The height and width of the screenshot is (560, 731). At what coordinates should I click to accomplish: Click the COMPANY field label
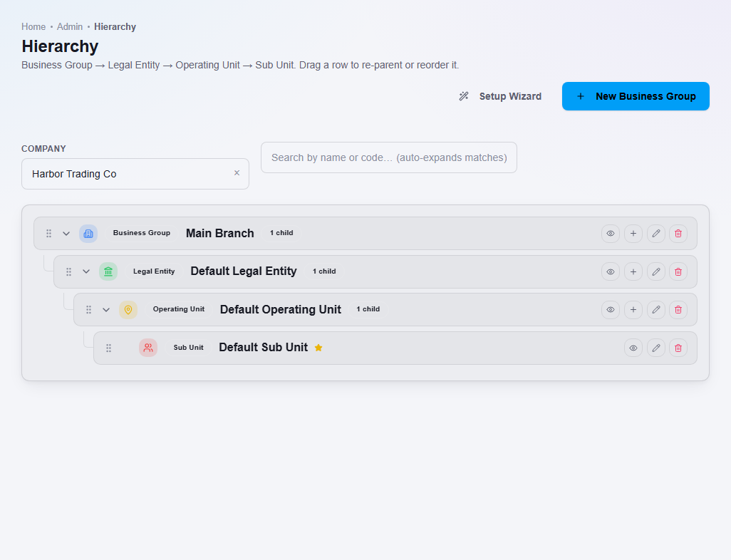click(44, 149)
